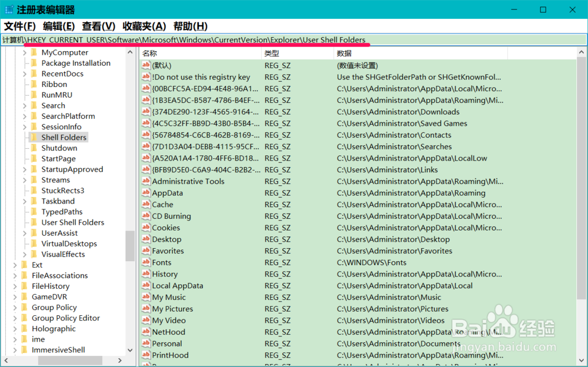Sort values by the 数据 column header
This screenshot has width=588, height=367.
[x=420, y=54]
